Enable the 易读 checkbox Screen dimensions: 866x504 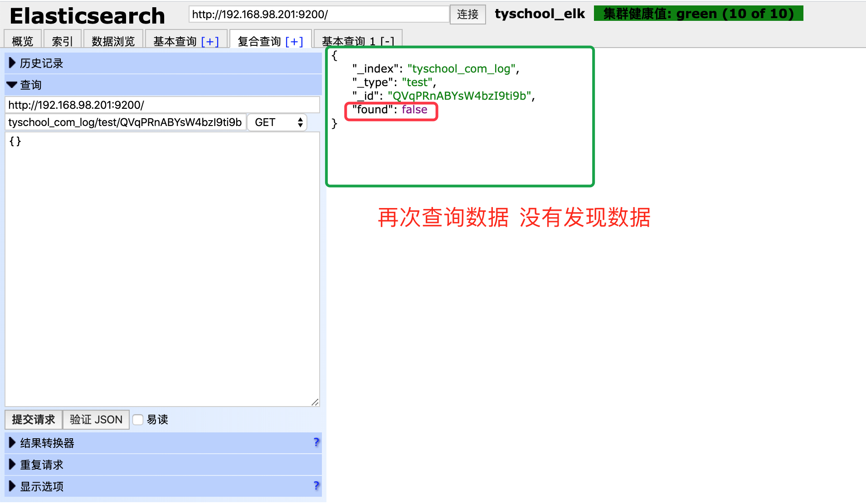click(138, 420)
